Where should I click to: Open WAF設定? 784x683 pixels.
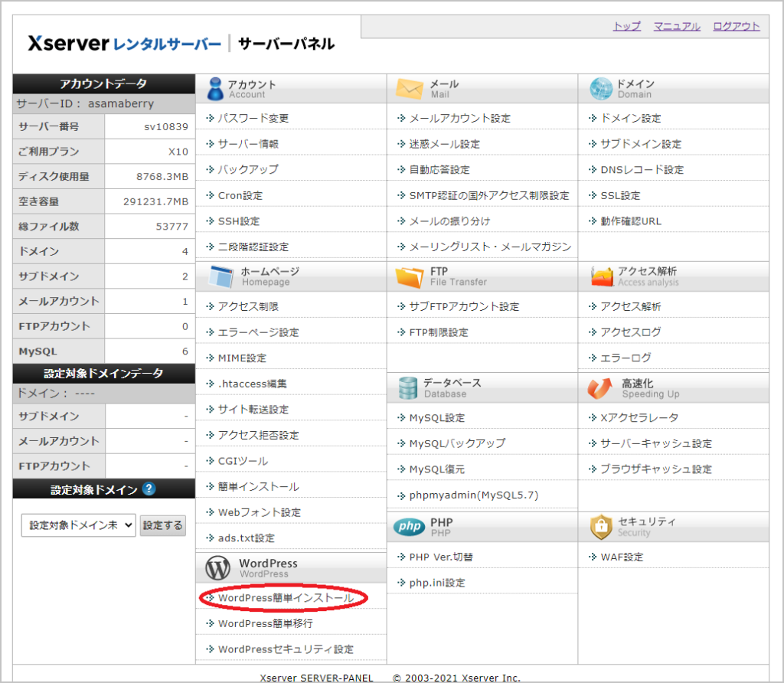[622, 557]
